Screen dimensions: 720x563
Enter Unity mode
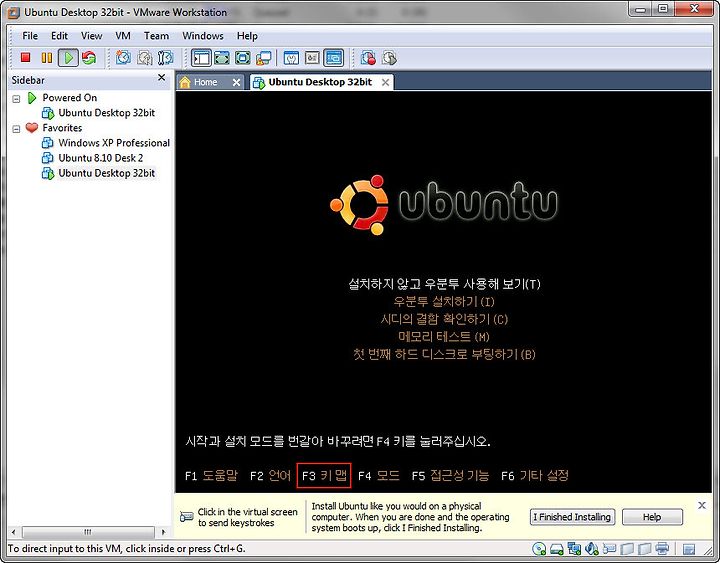click(x=264, y=58)
